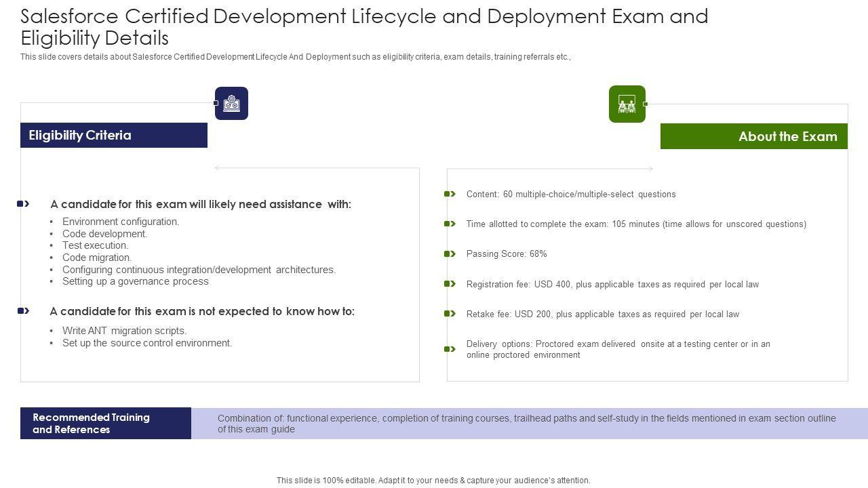This screenshot has height=488, width=868.
Task: Select the "Eligibility Criteria" header
Action: 114,135
